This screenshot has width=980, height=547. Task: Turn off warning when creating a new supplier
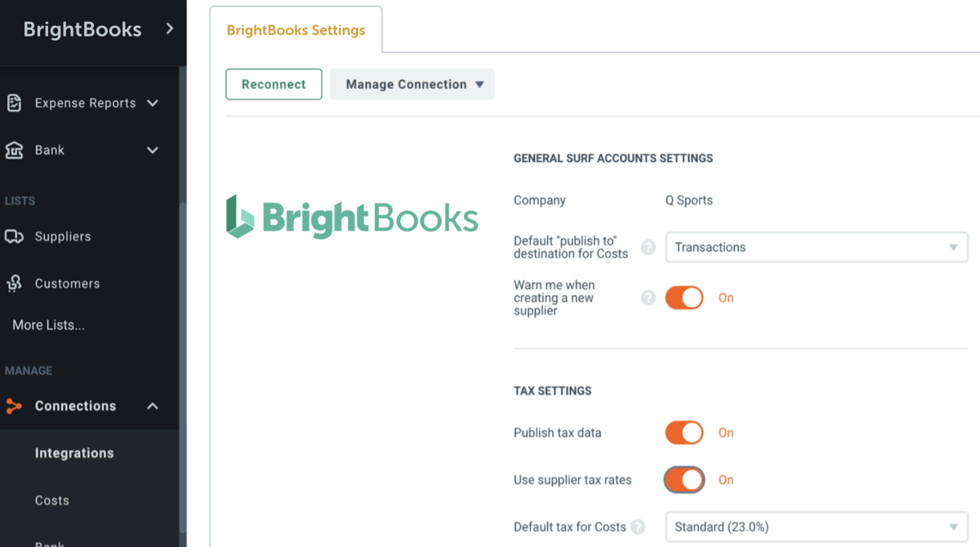(684, 297)
